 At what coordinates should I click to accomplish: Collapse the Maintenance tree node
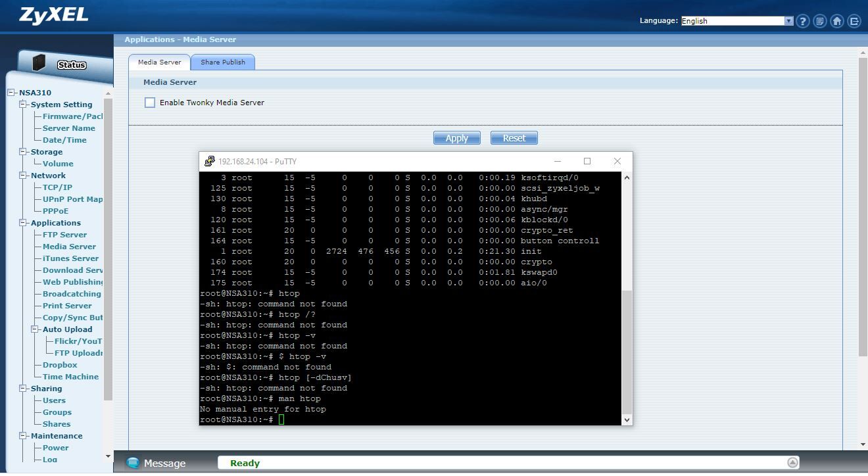tap(24, 436)
